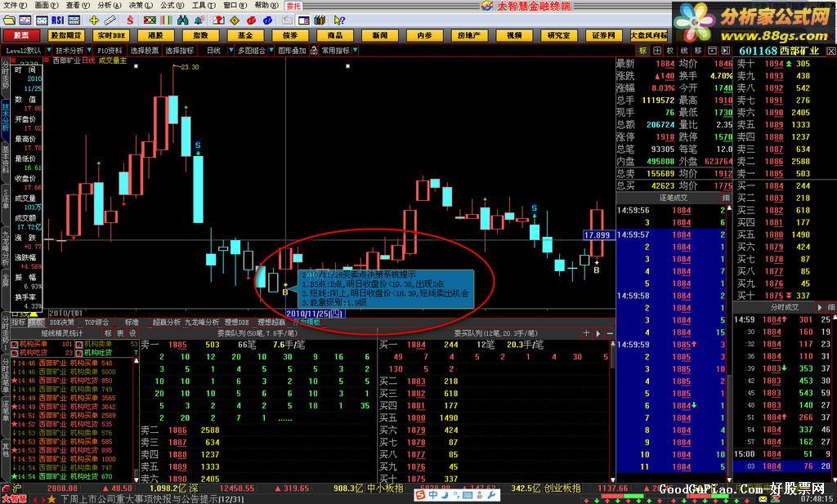The image size is (837, 504).
Task: Click the 选择股票 toolbar item
Action: point(144,51)
